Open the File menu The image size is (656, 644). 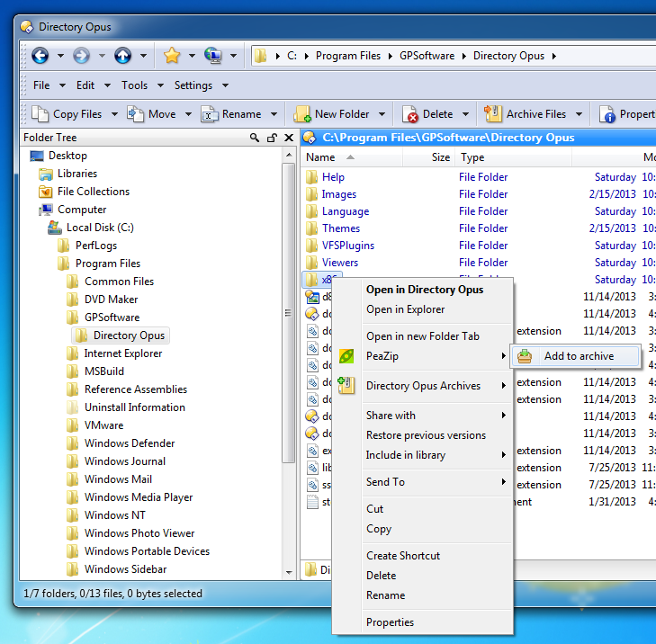click(x=41, y=85)
